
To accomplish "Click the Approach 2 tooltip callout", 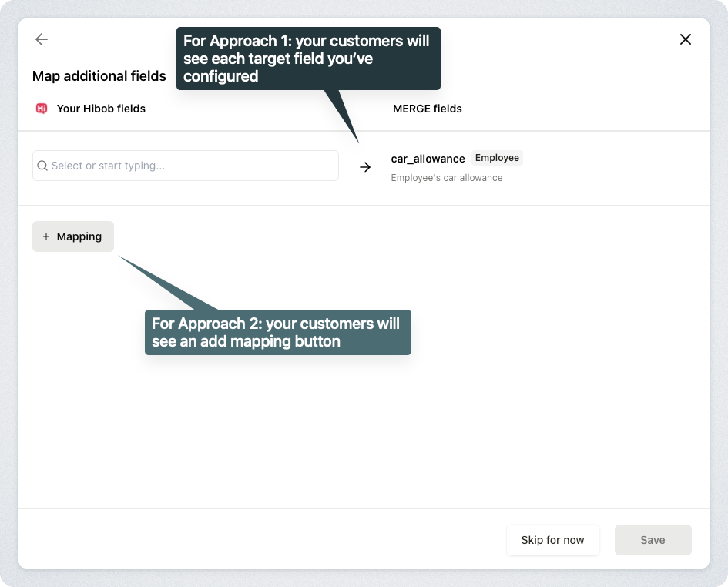I will (x=277, y=332).
